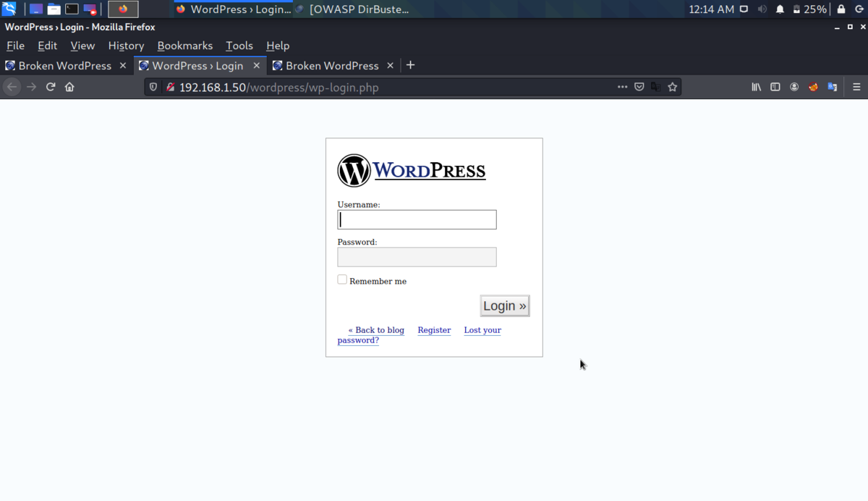Open the History menu
The image size is (868, 501).
pos(126,46)
